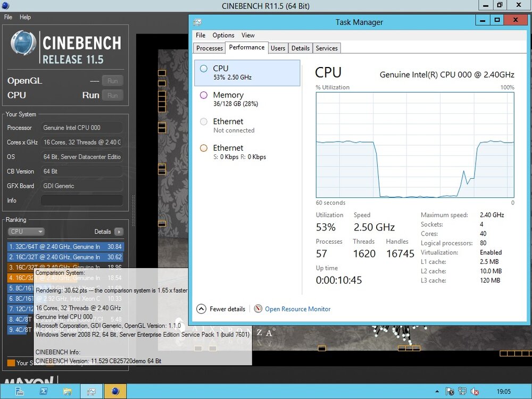Click the Threads 1620 value
This screenshot has width=532, height=399.
[364, 253]
